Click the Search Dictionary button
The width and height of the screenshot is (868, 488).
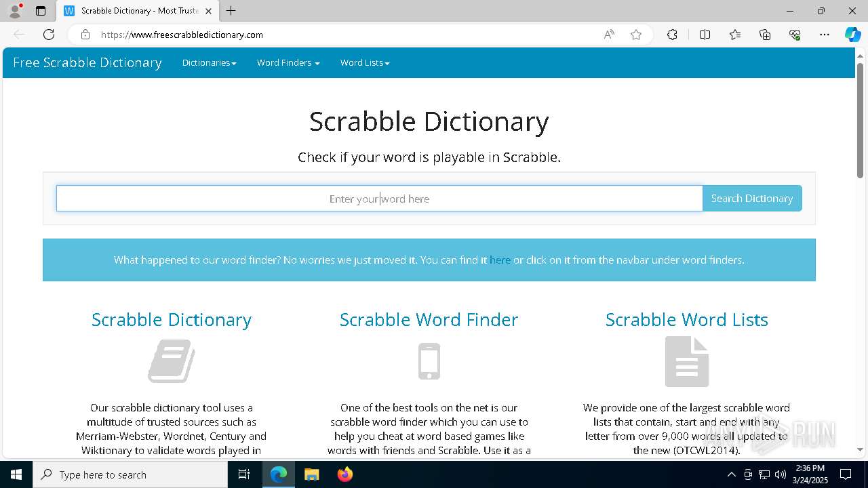(x=752, y=199)
